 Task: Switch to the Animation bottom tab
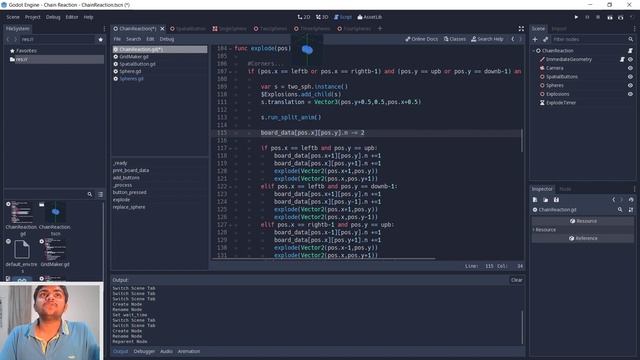tap(189, 351)
